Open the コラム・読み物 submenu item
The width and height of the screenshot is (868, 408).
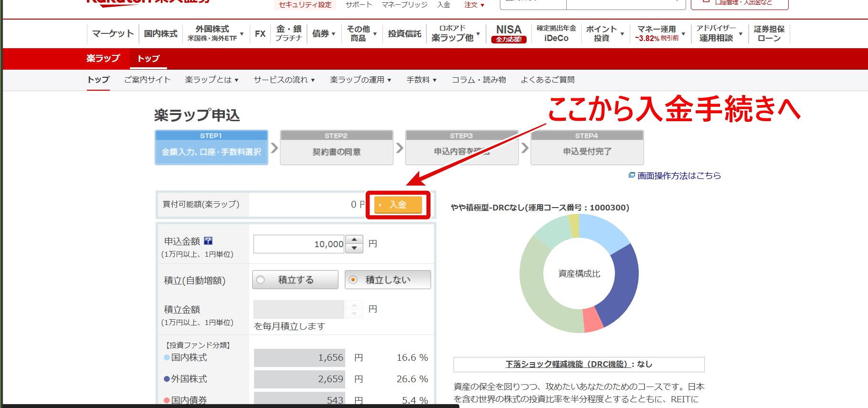[x=479, y=80]
